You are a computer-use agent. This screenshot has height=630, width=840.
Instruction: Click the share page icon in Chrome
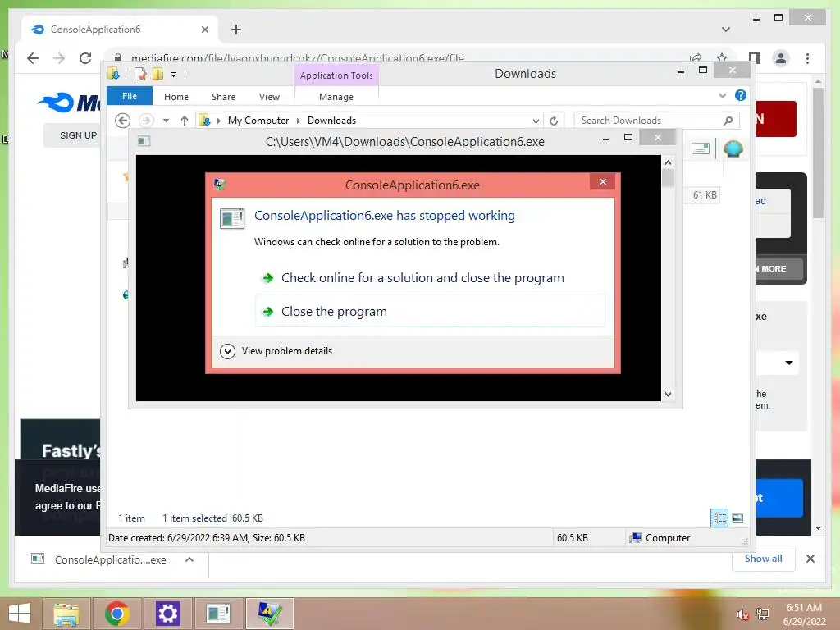(x=696, y=58)
